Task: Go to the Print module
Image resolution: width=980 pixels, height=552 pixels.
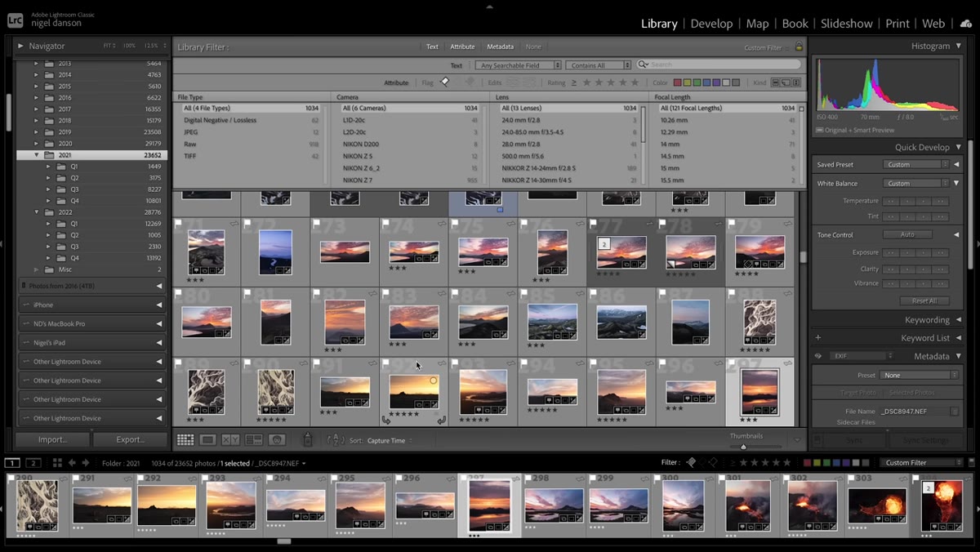Action: coord(898,24)
